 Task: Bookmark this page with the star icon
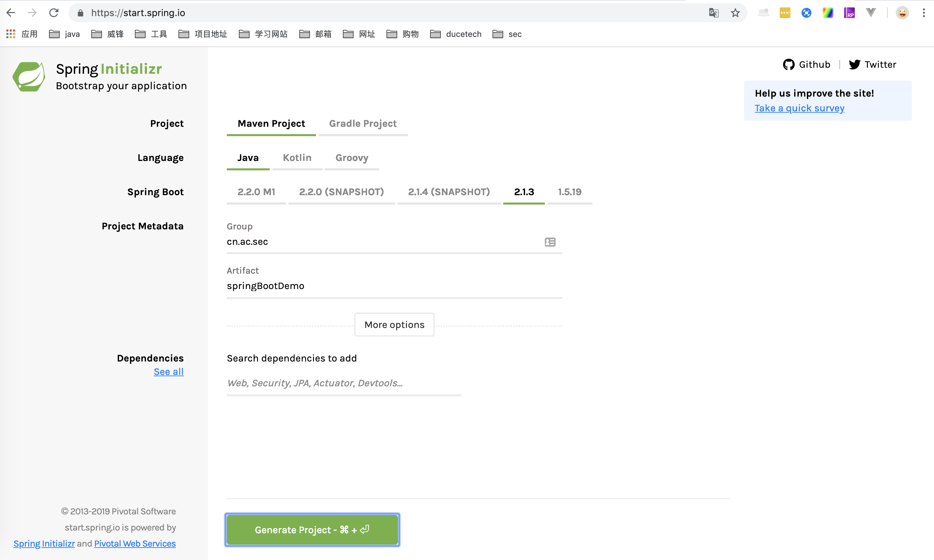pos(735,13)
